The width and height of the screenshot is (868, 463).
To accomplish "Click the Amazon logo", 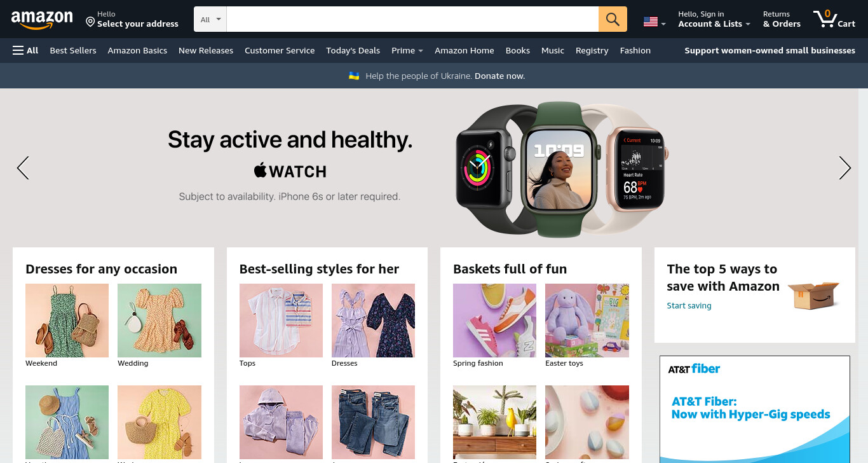I will pos(42,20).
